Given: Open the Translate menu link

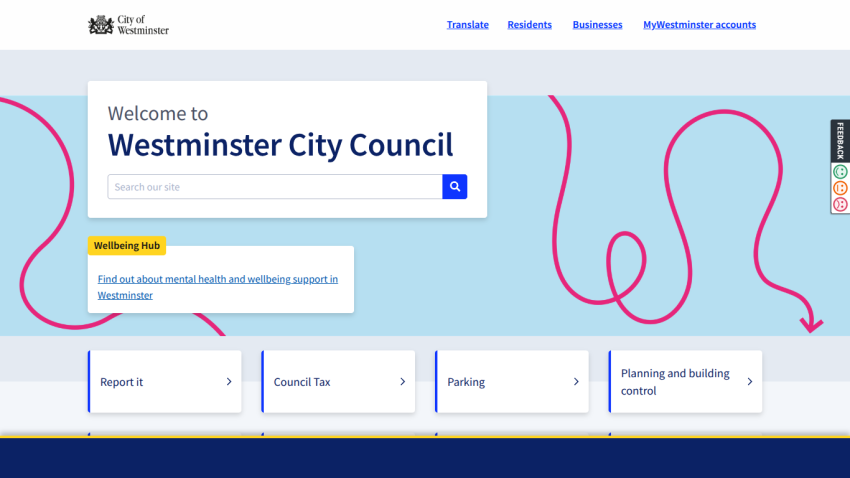Looking at the screenshot, I should pyautogui.click(x=468, y=24).
